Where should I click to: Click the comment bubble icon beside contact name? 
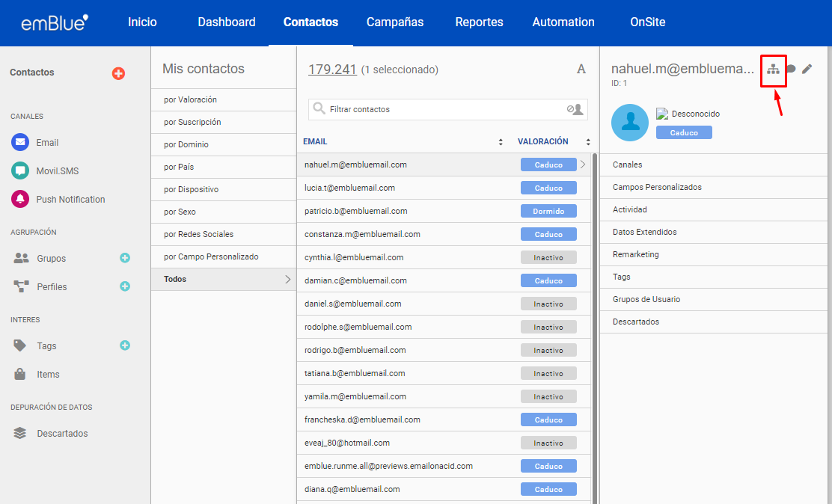coord(790,69)
